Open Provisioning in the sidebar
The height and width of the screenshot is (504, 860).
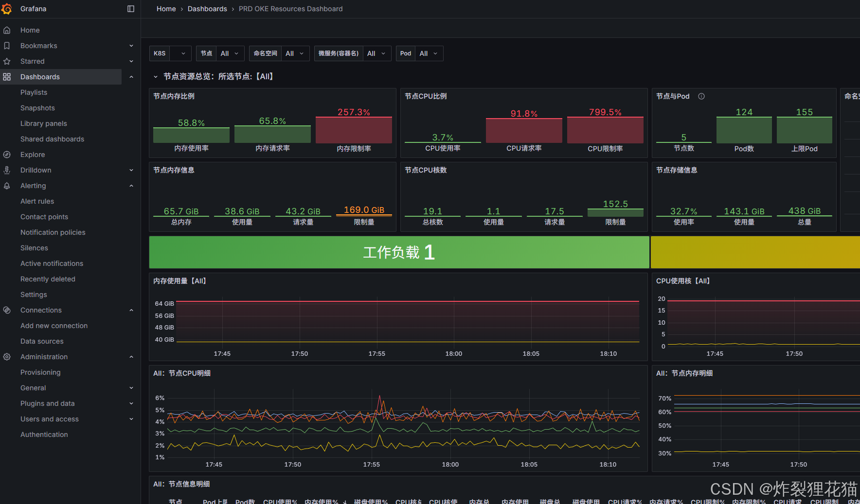[40, 372]
